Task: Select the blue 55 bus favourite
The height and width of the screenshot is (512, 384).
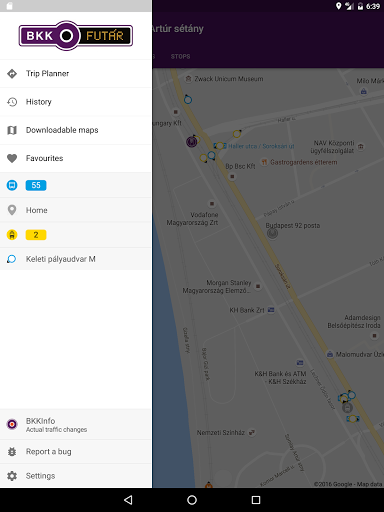Action: (76, 185)
